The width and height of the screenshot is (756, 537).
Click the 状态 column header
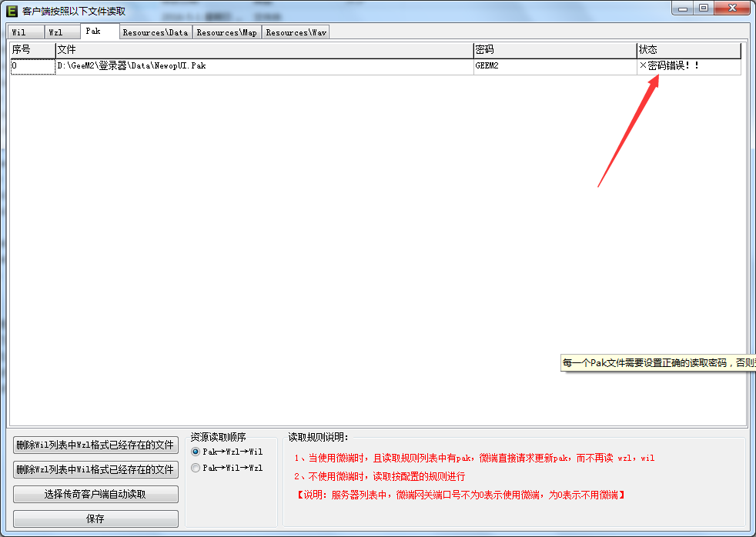pyautogui.click(x=689, y=50)
